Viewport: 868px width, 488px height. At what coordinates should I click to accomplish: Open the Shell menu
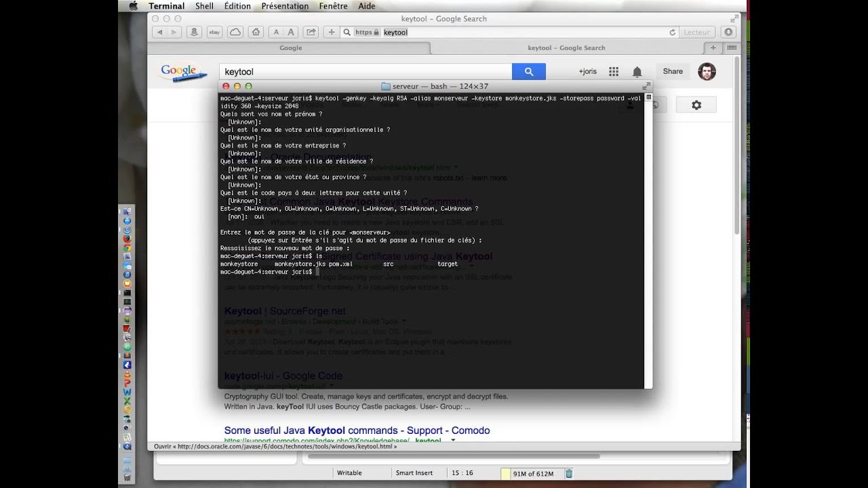[x=204, y=6]
